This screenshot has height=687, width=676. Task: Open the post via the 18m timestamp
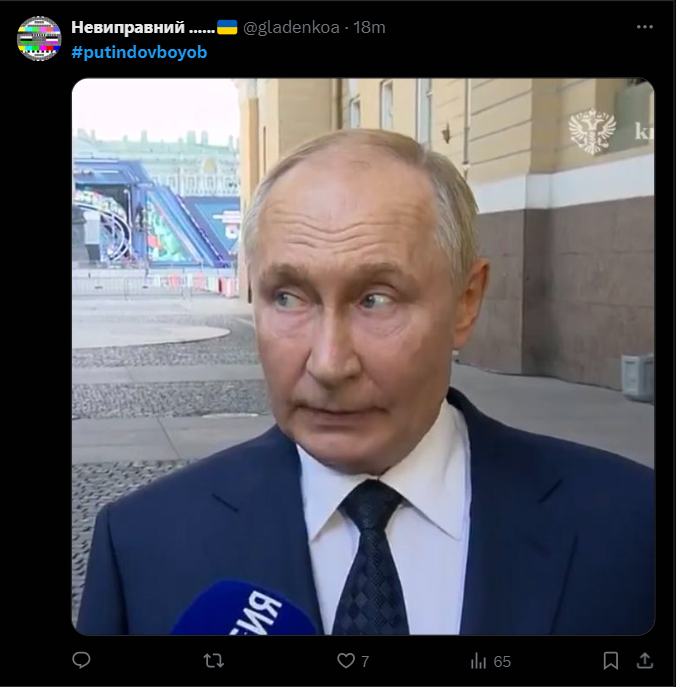point(369,27)
